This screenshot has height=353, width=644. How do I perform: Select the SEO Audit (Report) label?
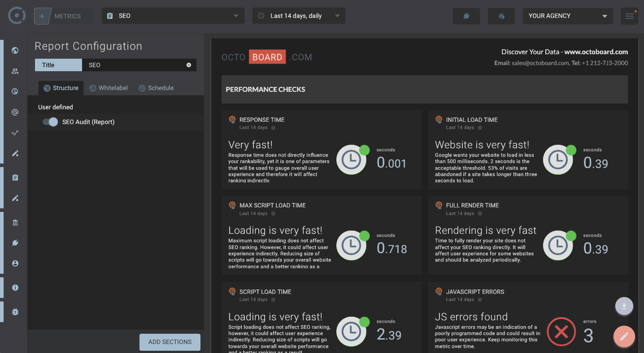[x=88, y=122]
